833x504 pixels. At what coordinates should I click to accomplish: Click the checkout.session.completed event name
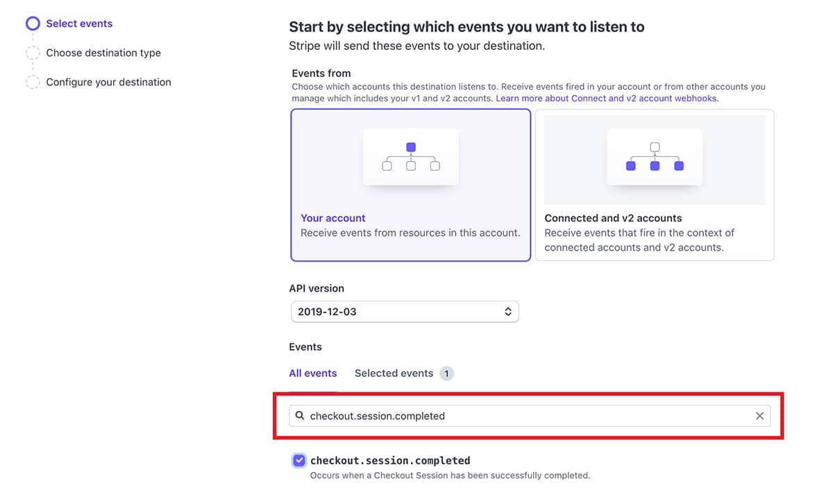(389, 460)
